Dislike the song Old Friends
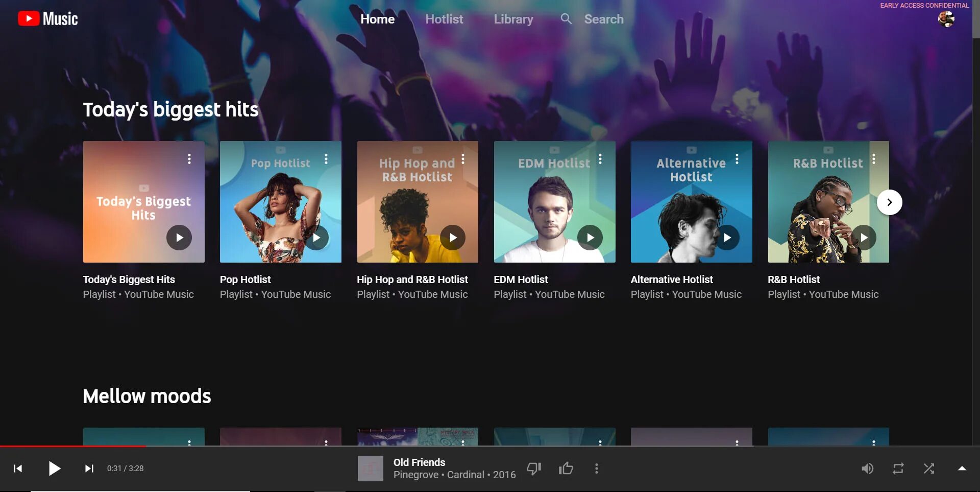This screenshot has height=492, width=980. [x=534, y=468]
